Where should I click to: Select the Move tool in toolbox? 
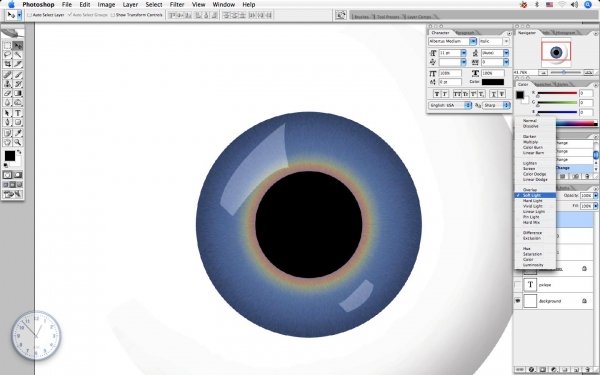18,46
